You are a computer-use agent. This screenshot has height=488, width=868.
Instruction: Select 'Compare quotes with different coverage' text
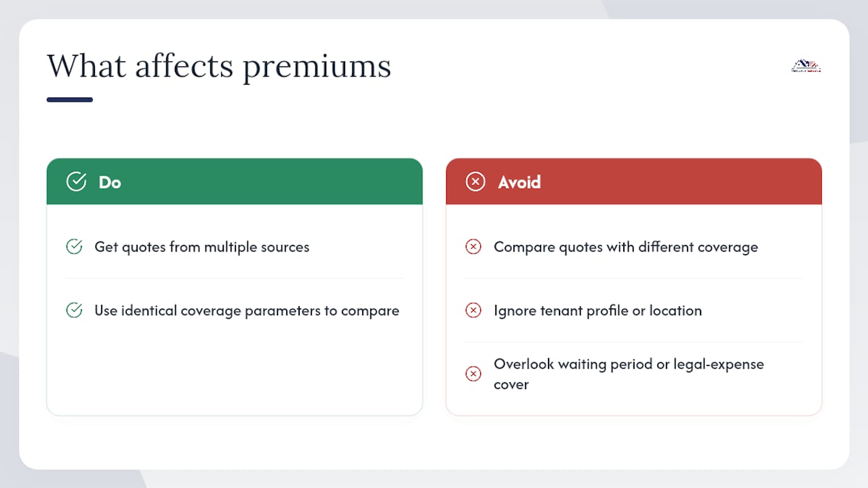[x=626, y=247]
